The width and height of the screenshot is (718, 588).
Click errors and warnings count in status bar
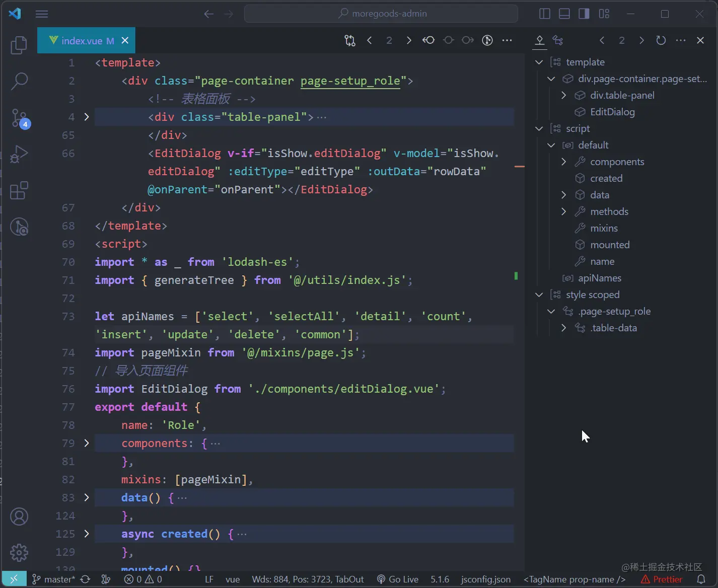tap(143, 579)
